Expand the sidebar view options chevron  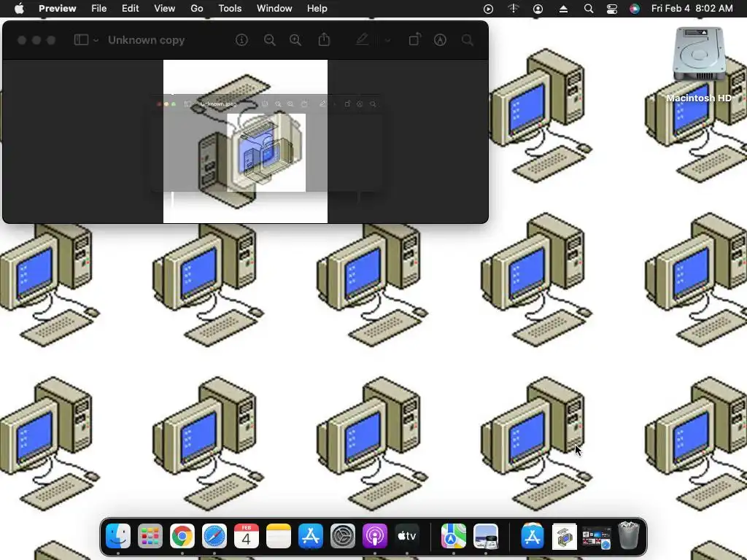pyautogui.click(x=96, y=41)
